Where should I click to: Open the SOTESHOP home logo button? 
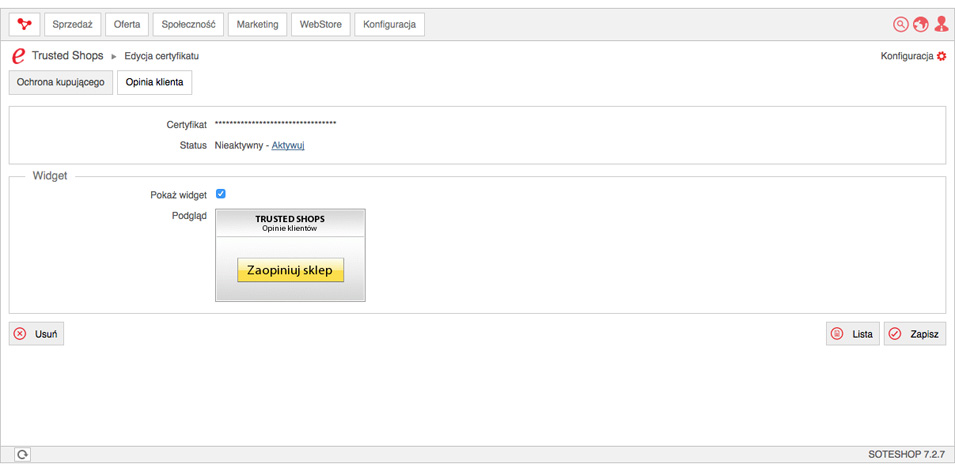[x=24, y=24]
